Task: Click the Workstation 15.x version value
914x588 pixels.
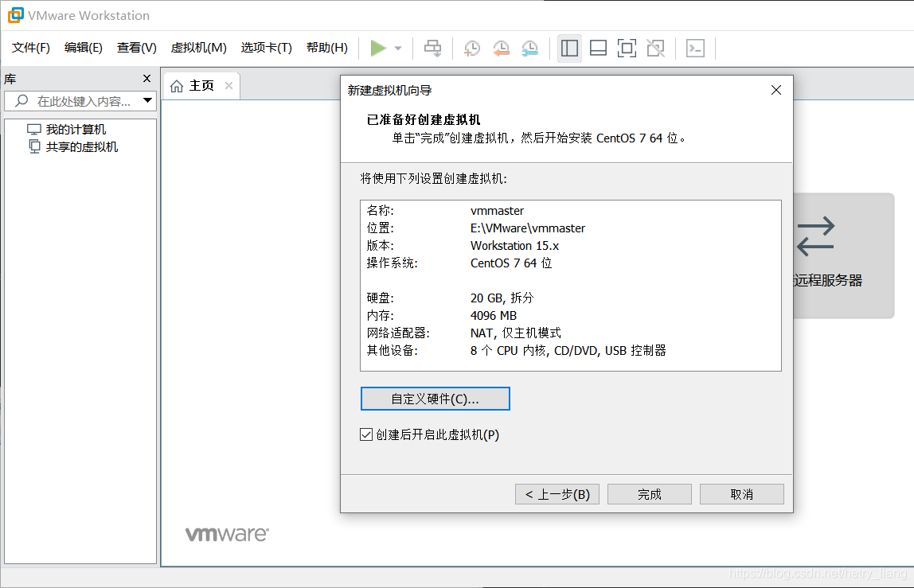Action: point(514,245)
